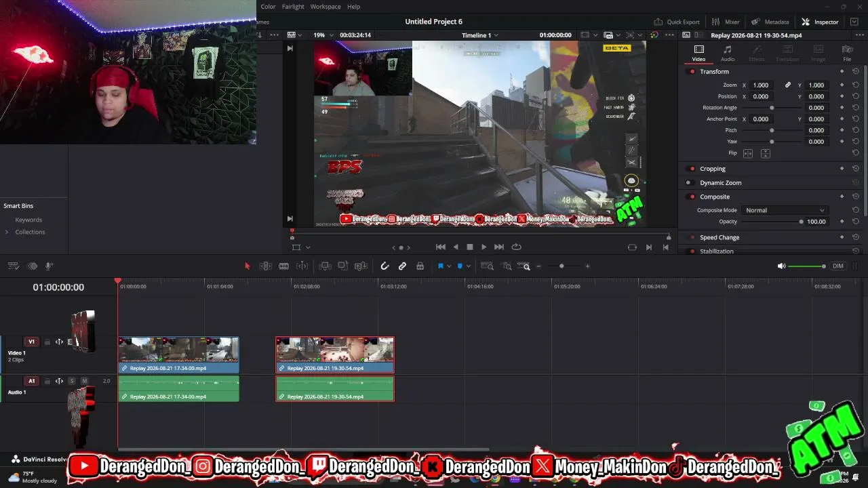Viewport: 868px width, 488px height.
Task: Open the Workspace menu
Action: coord(325,7)
